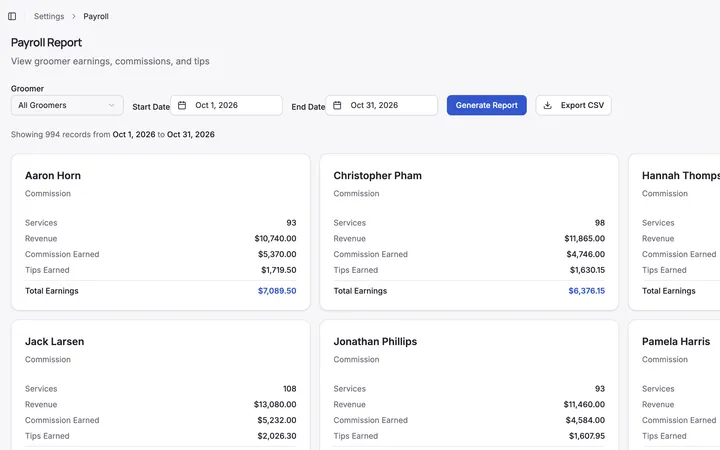Click Jack Larsen's revenue $13,080.00
Image resolution: width=720 pixels, height=450 pixels.
tap(275, 404)
